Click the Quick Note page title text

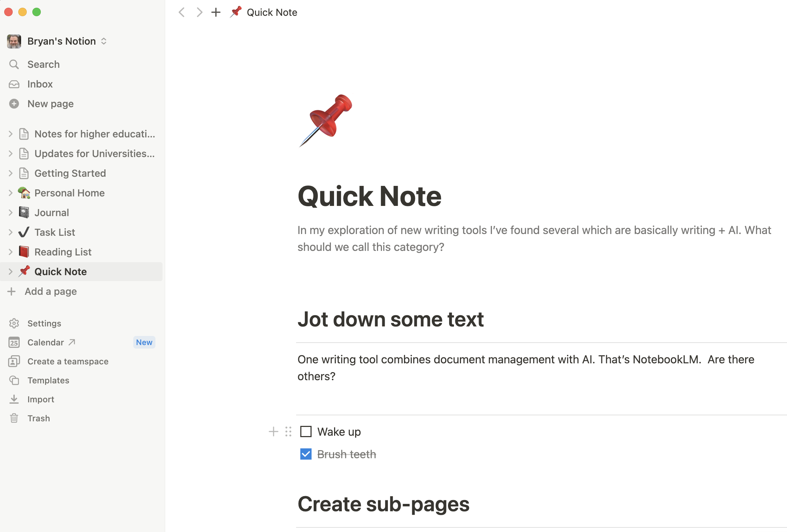tap(369, 196)
